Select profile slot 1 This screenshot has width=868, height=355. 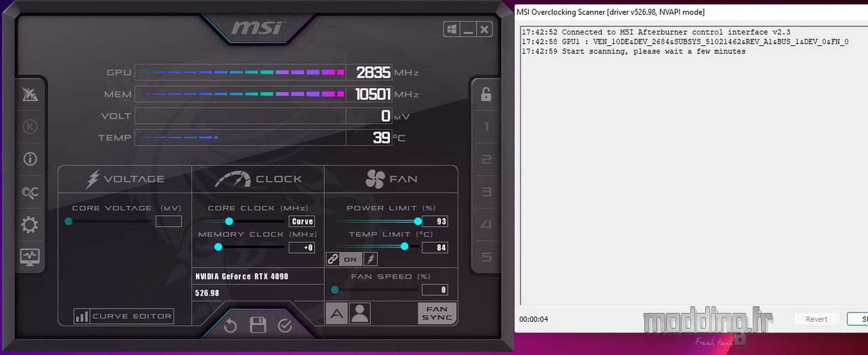point(486,127)
